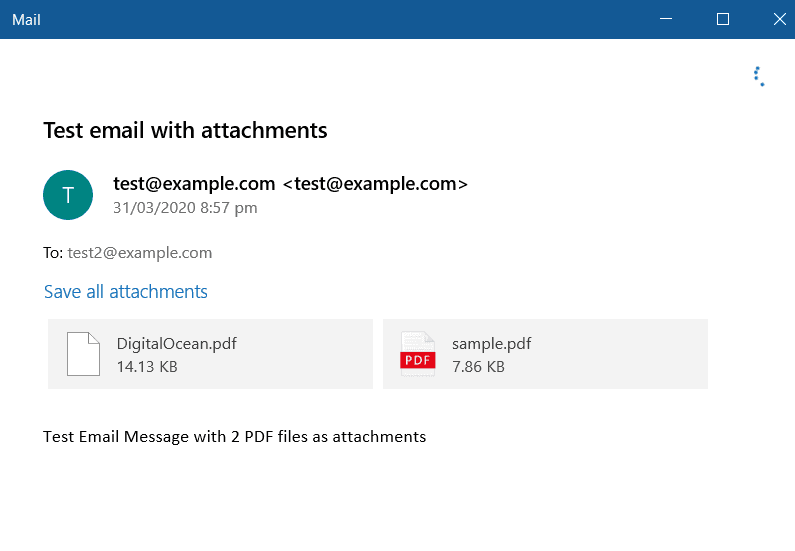Close the Mail window
The width and height of the screenshot is (795, 551).
779,19
